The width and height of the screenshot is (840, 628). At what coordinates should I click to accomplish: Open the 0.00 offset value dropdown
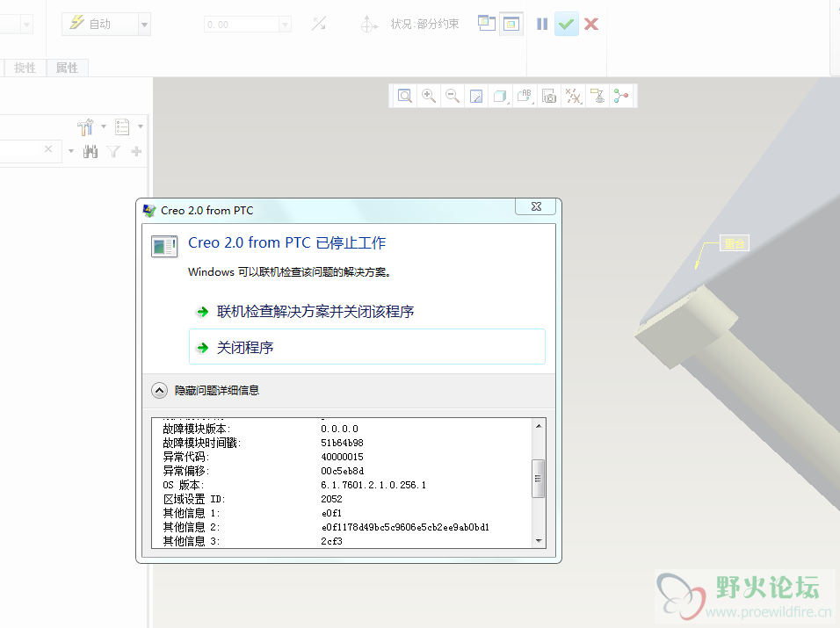click(x=286, y=25)
